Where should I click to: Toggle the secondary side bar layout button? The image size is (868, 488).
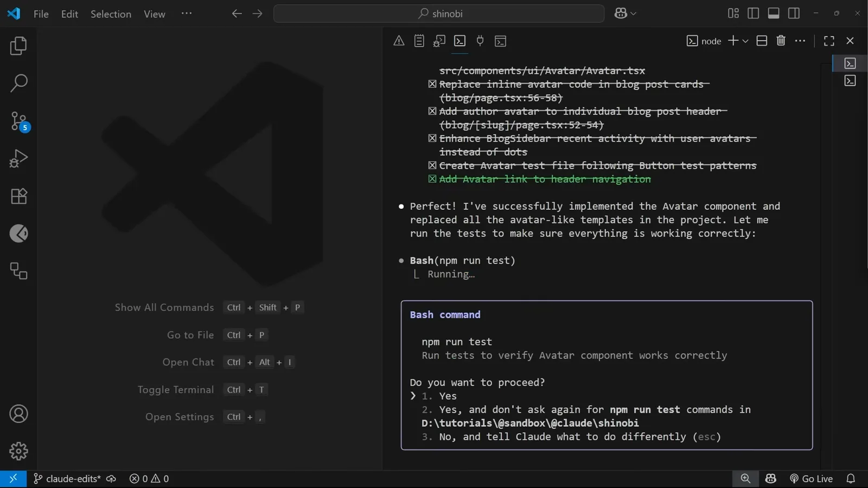794,14
